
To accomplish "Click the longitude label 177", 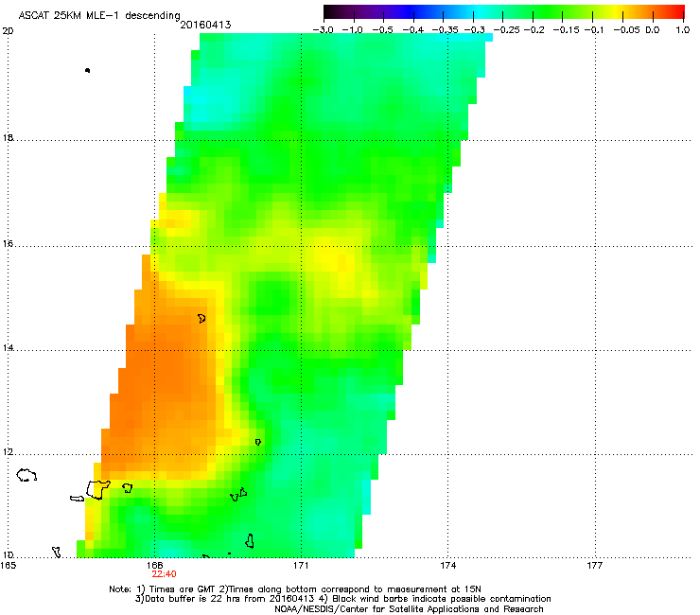I will click(x=595, y=566).
